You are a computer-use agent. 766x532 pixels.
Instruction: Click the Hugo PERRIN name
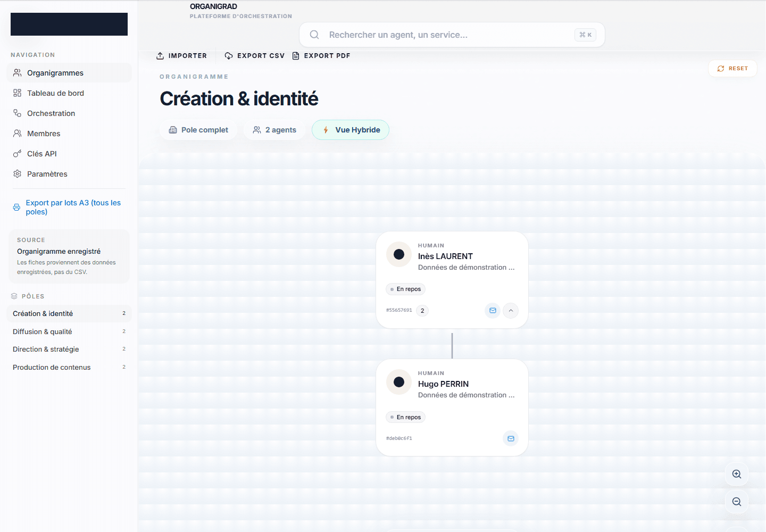click(x=443, y=384)
